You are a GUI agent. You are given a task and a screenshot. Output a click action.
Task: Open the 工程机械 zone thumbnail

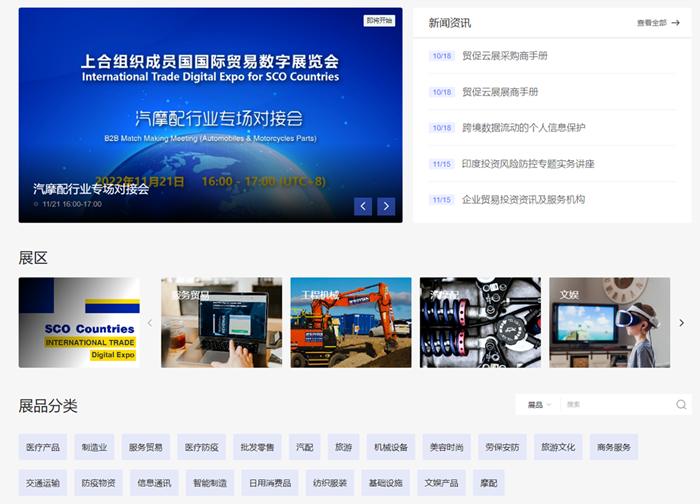(x=351, y=323)
